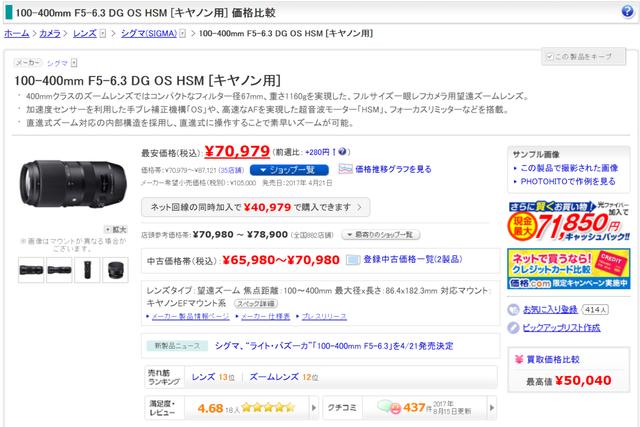The height and width of the screenshot is (427, 640).
Task: Click the 4.68 satisfaction rating score
Action: tap(210, 408)
